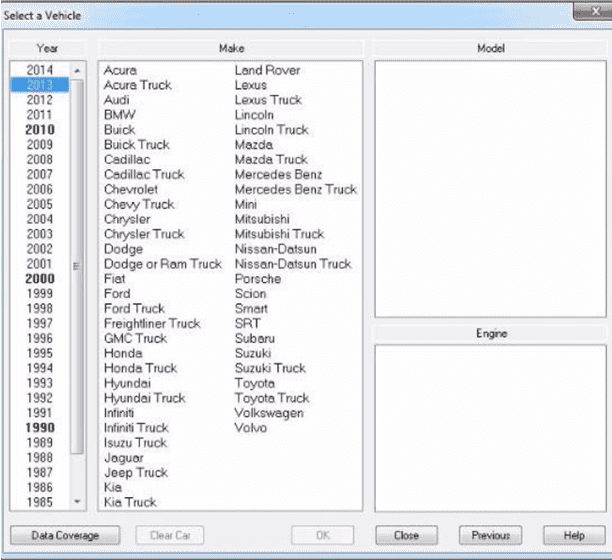
Task: Select the Buick Truck make
Action: coord(137,144)
